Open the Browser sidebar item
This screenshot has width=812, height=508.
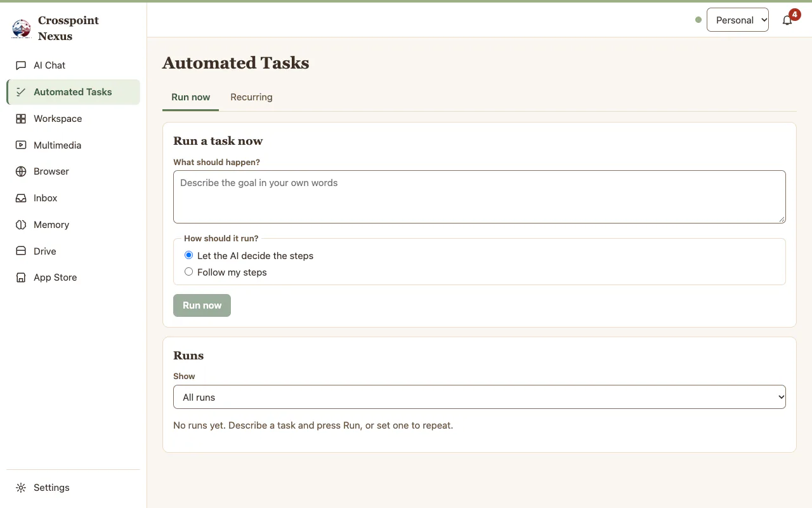pos(73,171)
